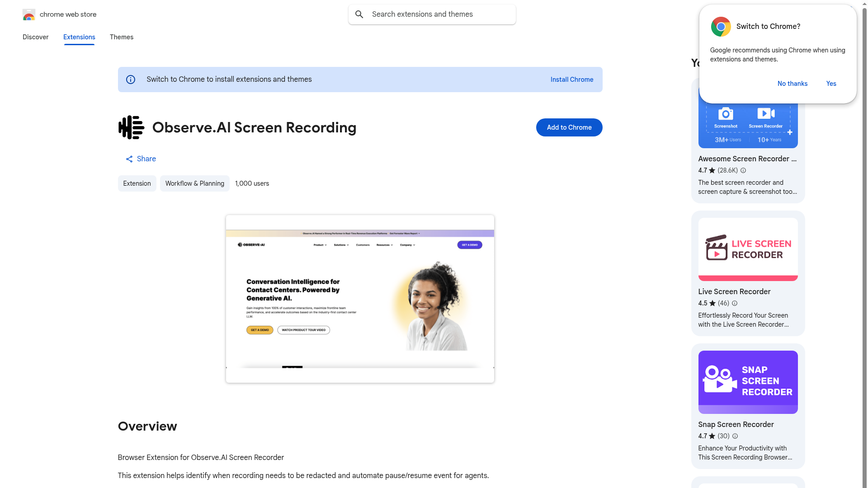Click the Chrome Web Store logo
The image size is (868, 488).
point(29,14)
